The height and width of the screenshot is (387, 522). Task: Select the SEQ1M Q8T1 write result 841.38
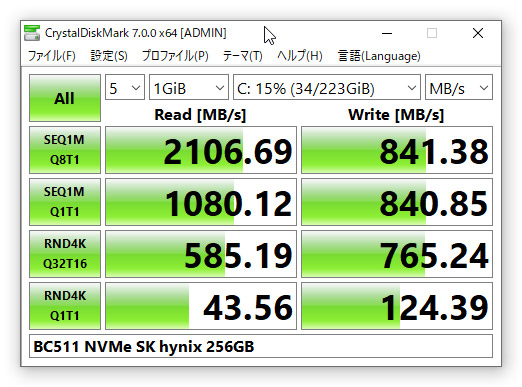click(x=397, y=150)
